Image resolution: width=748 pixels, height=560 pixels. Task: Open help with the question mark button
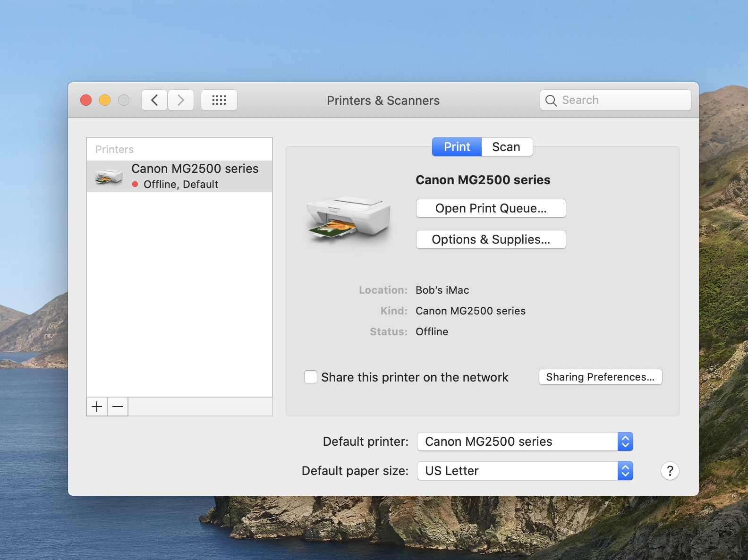pos(670,471)
